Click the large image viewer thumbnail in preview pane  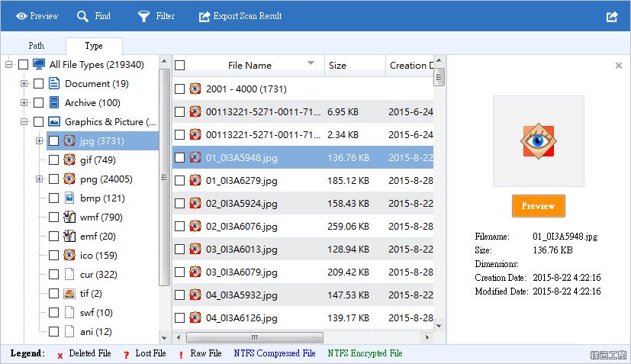pyautogui.click(x=539, y=141)
